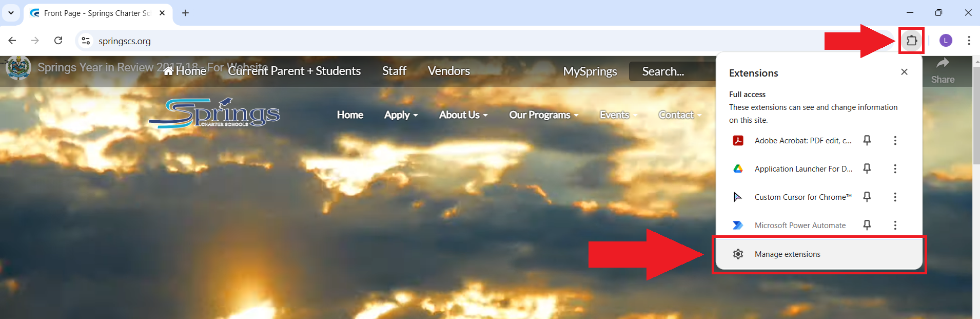Click the Extensions puzzle piece icon

[x=911, y=41]
